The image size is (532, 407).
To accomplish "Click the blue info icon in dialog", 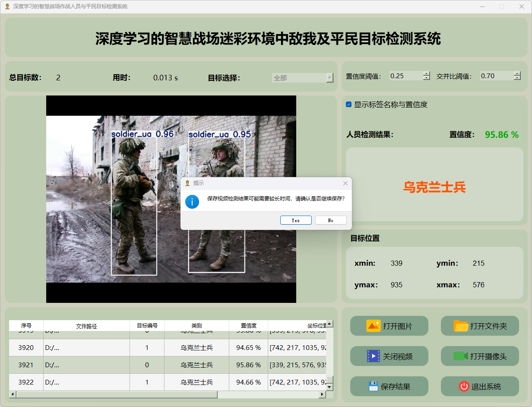I will pos(192,201).
